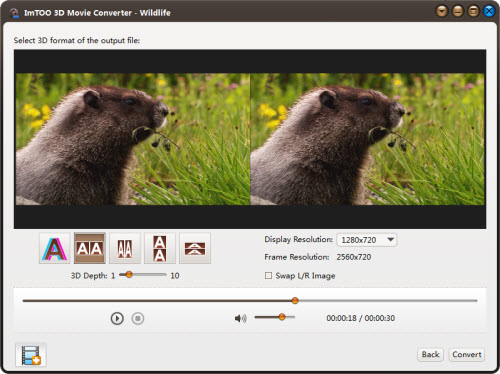Click the 3D Depth maximum value 10
The width and height of the screenshot is (500, 374).
(175, 276)
